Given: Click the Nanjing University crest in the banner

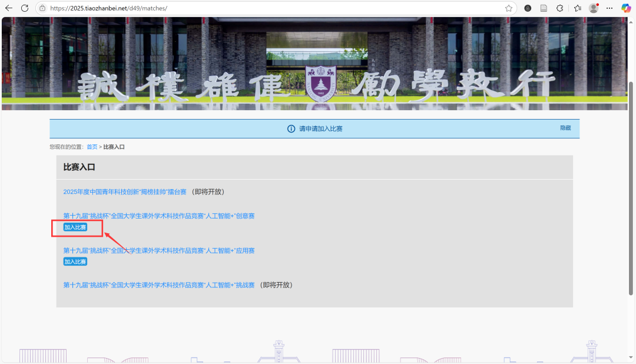Looking at the screenshot, I should pos(320,83).
